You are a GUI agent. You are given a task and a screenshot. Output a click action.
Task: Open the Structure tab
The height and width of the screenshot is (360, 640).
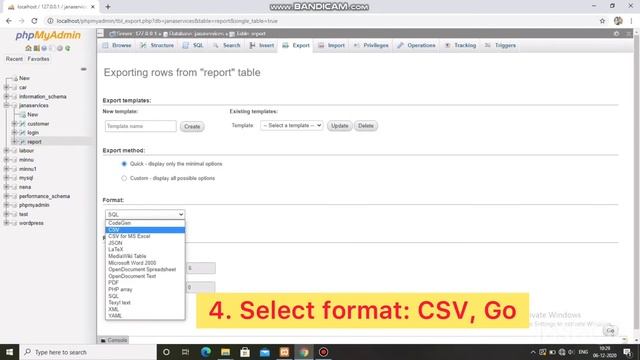[x=158, y=45]
